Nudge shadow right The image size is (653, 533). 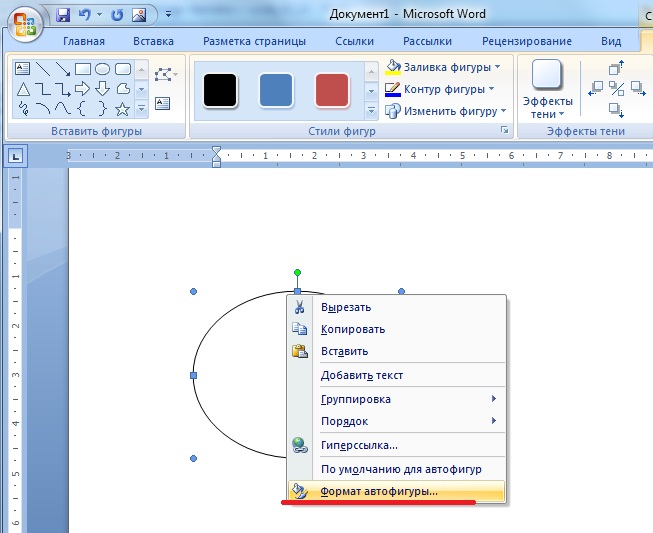pyautogui.click(x=638, y=89)
